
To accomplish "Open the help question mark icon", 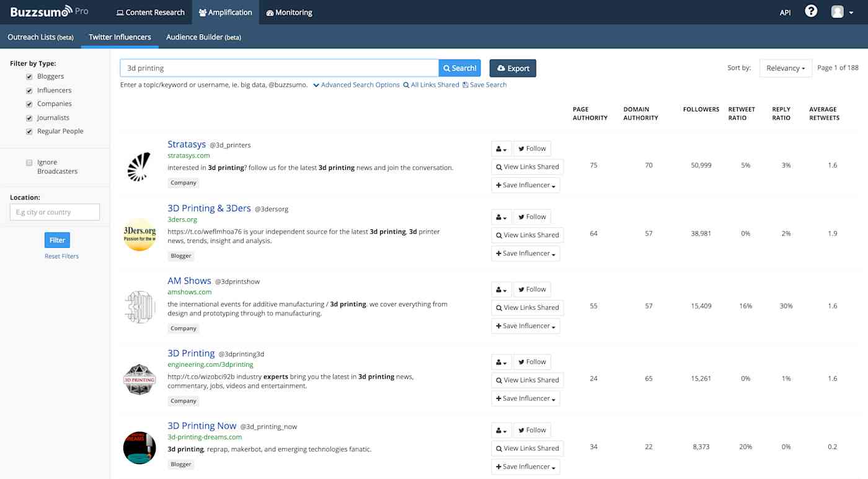I will 811,11.
